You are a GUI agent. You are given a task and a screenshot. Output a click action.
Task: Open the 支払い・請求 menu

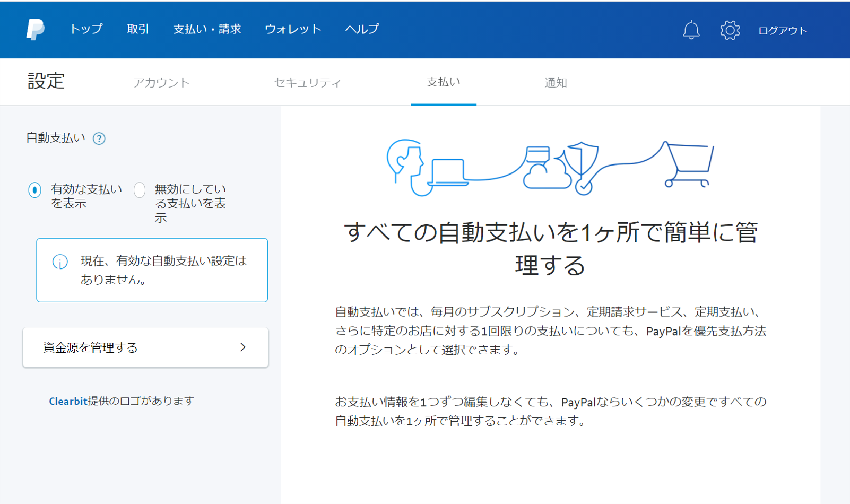pos(207,29)
